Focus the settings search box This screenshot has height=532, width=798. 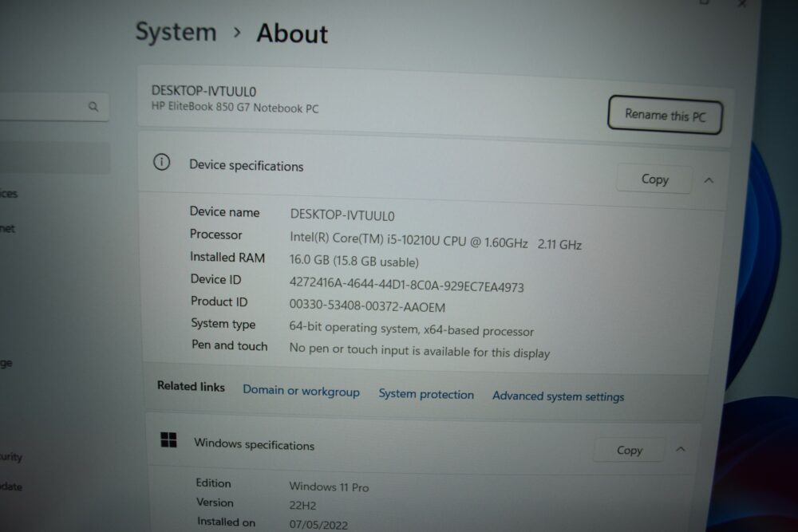[54, 107]
